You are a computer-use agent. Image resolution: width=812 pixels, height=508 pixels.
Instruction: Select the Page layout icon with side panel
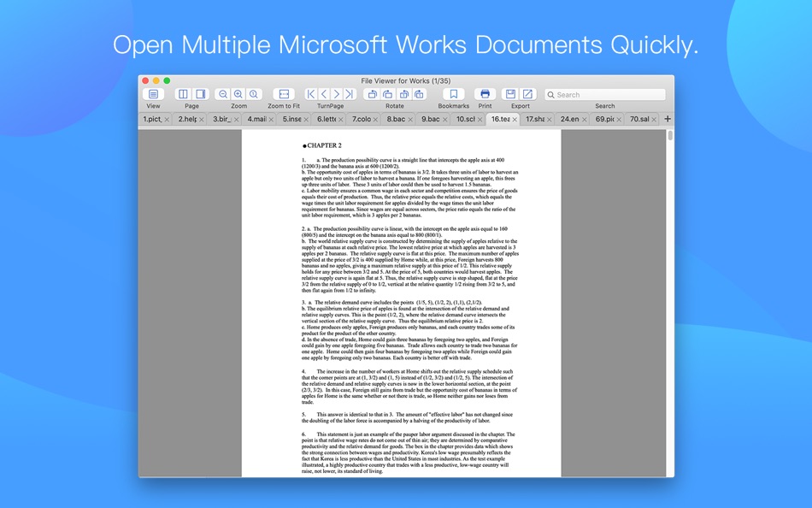click(x=200, y=94)
